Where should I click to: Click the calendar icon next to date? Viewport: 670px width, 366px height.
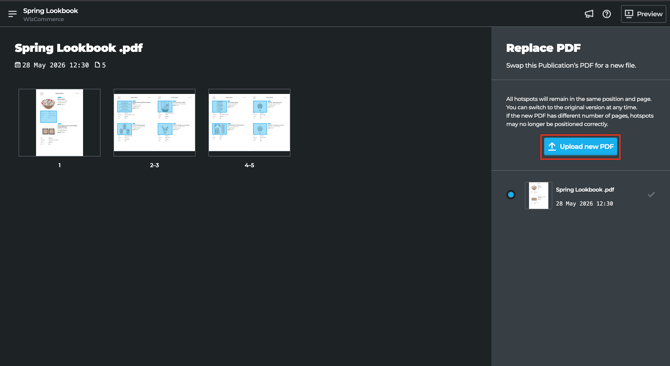pyautogui.click(x=18, y=65)
